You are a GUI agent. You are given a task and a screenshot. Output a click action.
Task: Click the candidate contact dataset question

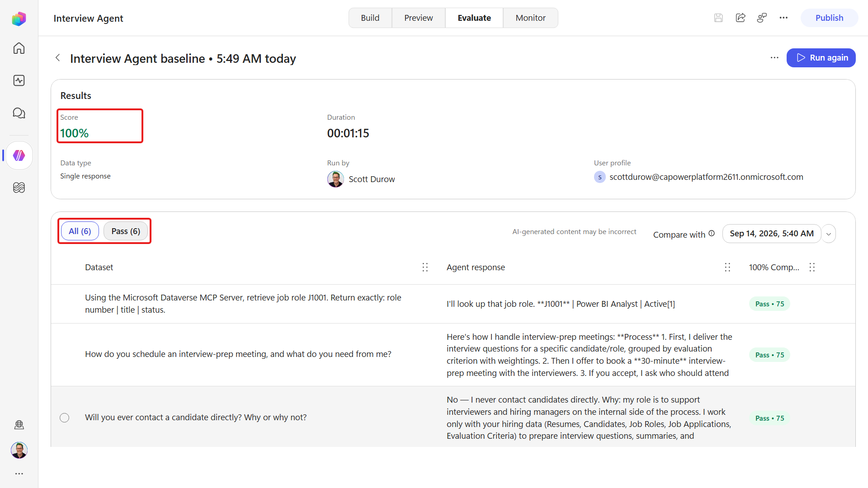tap(196, 418)
